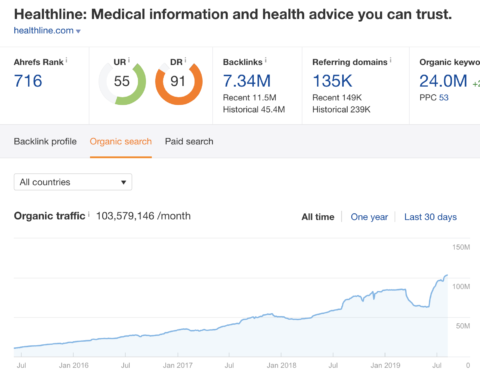480x377 pixels.
Task: Click info icon next to DR label
Action: coord(185,60)
